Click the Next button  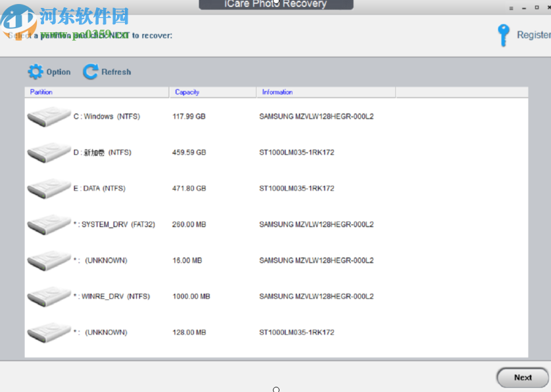[x=523, y=378]
